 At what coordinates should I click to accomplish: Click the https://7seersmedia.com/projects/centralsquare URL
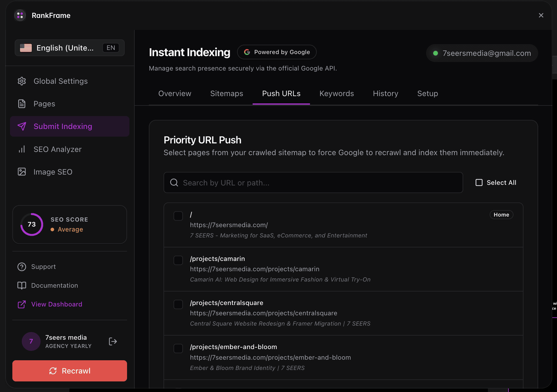[x=264, y=313]
